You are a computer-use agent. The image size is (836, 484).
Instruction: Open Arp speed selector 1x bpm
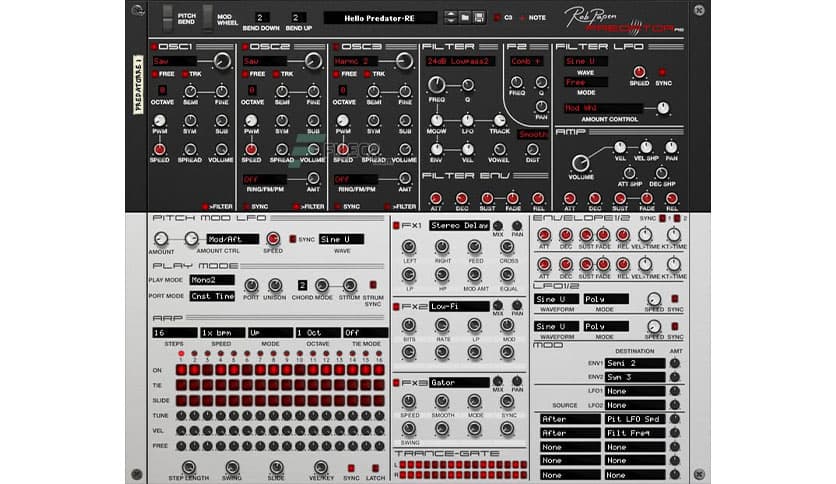tap(222, 333)
